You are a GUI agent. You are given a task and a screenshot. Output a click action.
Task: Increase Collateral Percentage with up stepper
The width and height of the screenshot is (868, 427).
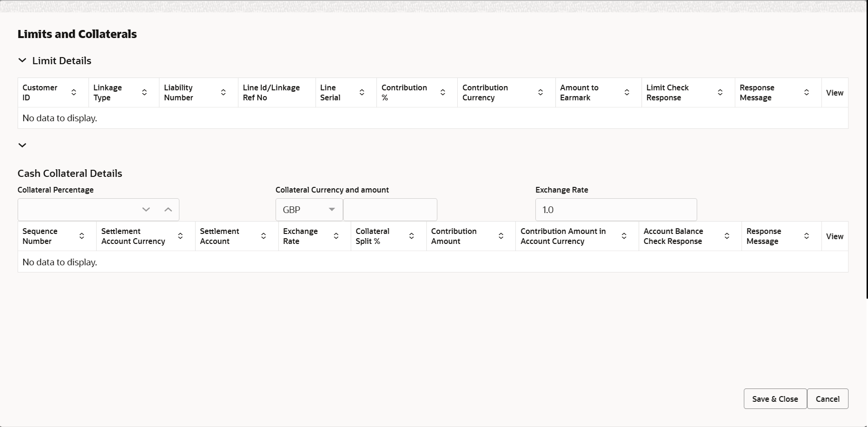168,210
